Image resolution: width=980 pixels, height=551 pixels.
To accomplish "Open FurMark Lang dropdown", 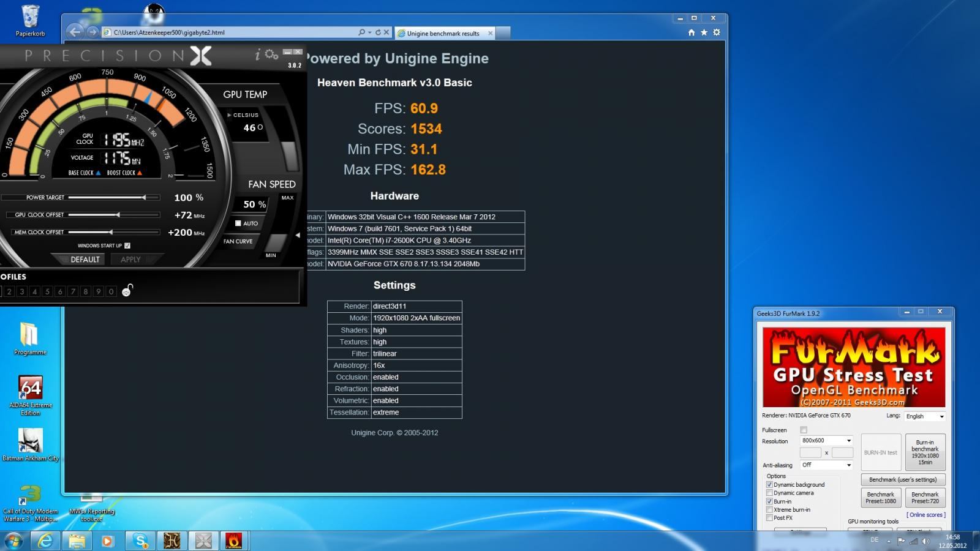I will (x=925, y=416).
